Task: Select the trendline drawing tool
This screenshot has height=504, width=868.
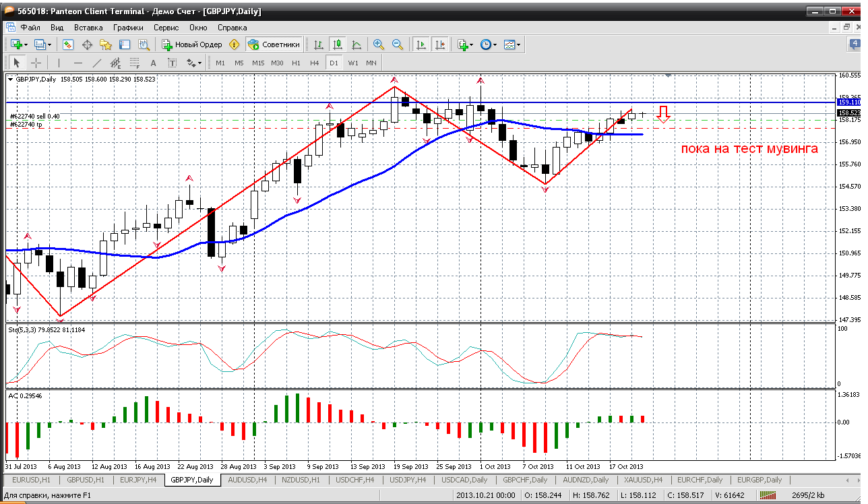Action: point(96,63)
